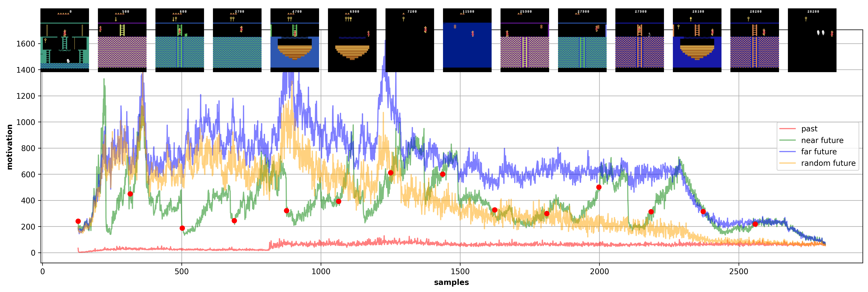Click the thumbnail with score 4700
The height and width of the screenshot is (292, 868).
tap(294, 40)
